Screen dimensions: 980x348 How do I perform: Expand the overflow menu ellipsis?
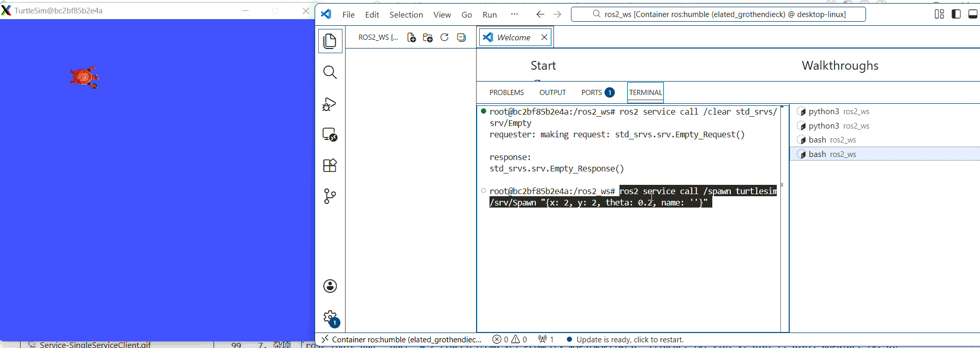coord(514,14)
